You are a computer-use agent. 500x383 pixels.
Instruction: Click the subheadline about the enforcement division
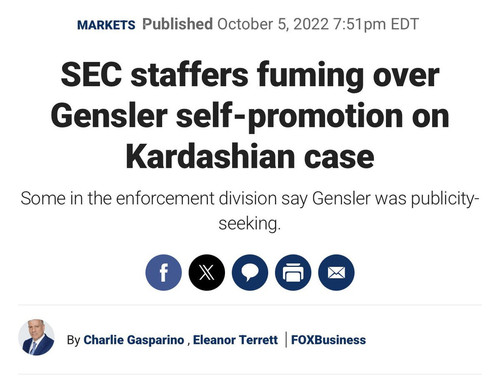tap(250, 211)
